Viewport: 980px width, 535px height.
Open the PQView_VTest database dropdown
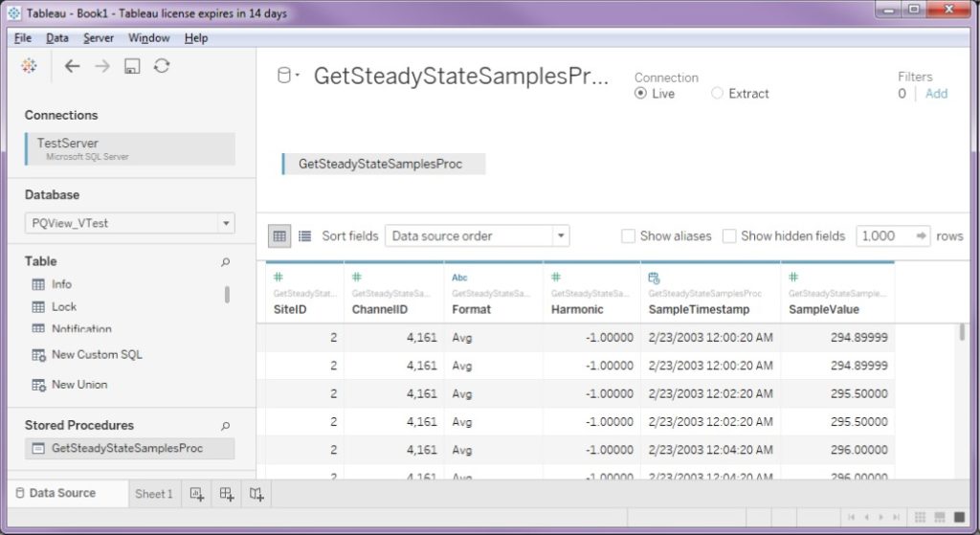[x=130, y=223]
